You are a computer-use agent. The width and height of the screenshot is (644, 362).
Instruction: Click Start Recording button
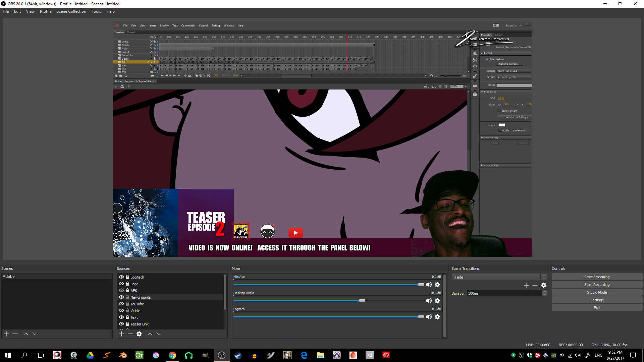point(597,285)
